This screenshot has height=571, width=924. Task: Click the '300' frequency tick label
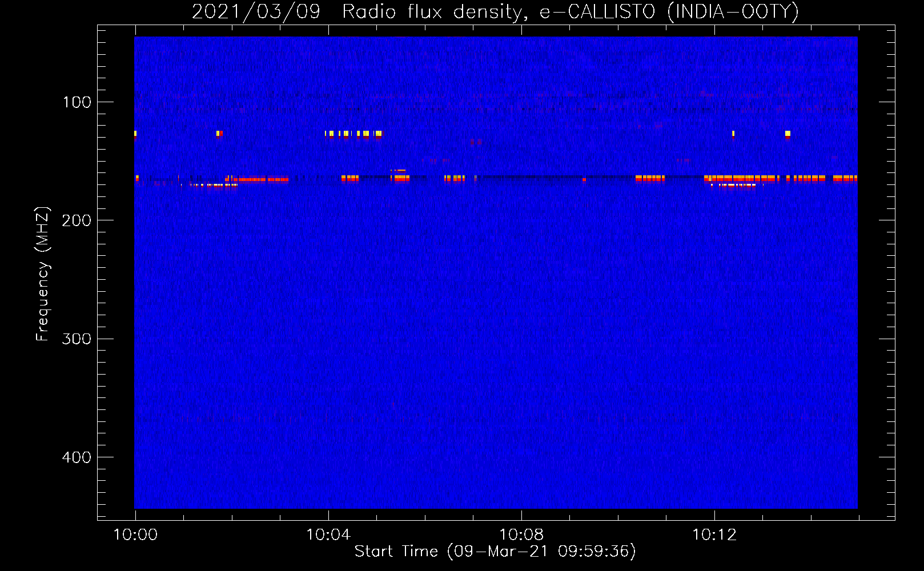77,339
